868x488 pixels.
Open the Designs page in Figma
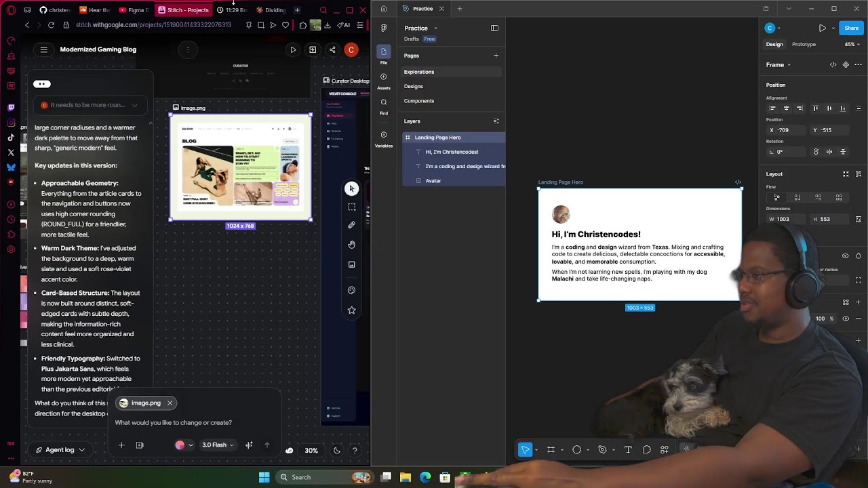point(414,87)
